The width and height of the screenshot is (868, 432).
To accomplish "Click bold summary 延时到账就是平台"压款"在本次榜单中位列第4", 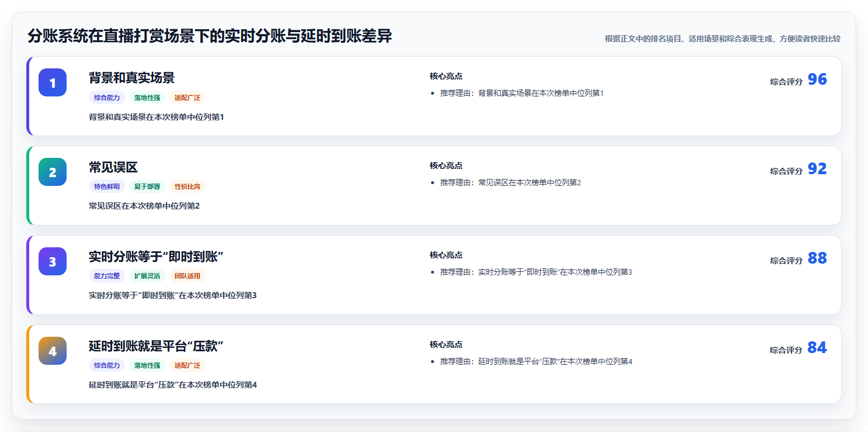I will tap(173, 385).
